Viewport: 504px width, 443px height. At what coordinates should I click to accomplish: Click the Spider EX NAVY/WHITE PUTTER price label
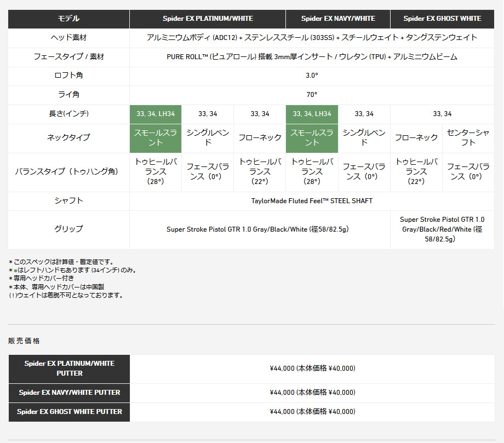[x=70, y=393]
